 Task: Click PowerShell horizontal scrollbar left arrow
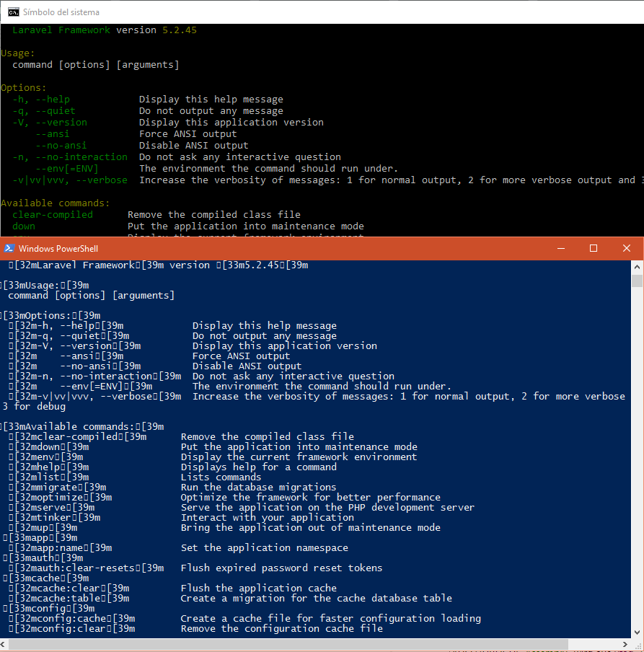coord(4,644)
